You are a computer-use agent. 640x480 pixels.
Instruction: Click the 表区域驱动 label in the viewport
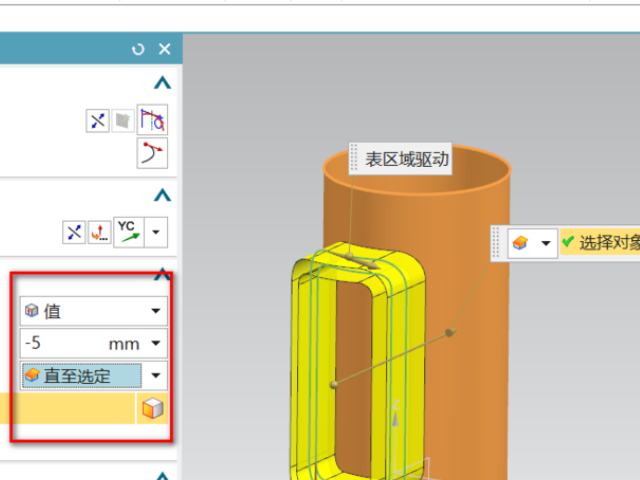click(x=407, y=159)
